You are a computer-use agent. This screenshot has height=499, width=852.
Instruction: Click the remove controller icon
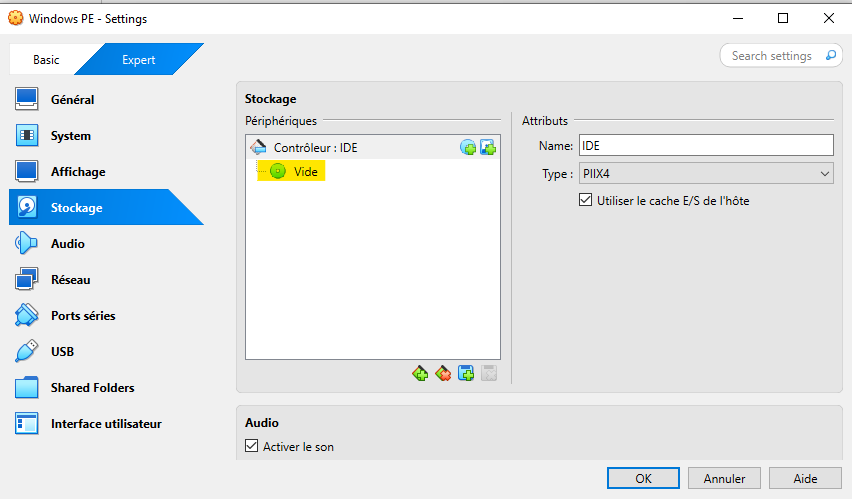(443, 373)
